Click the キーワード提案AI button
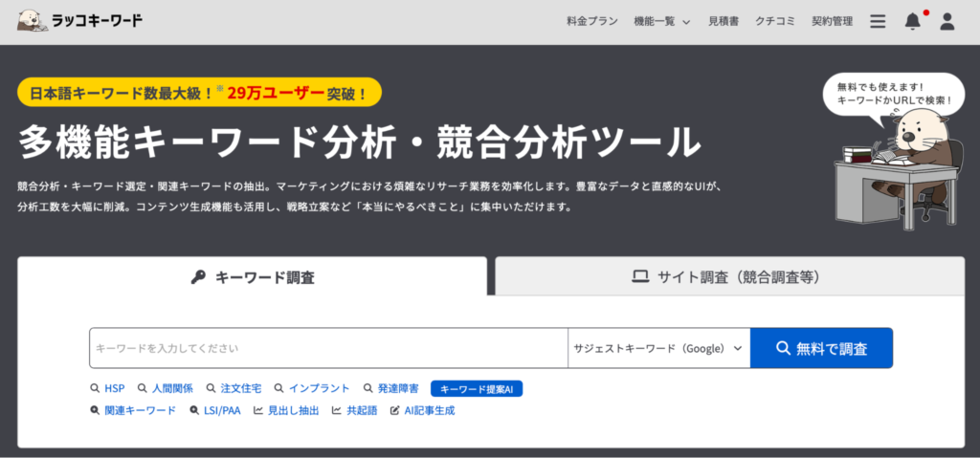 pos(477,389)
